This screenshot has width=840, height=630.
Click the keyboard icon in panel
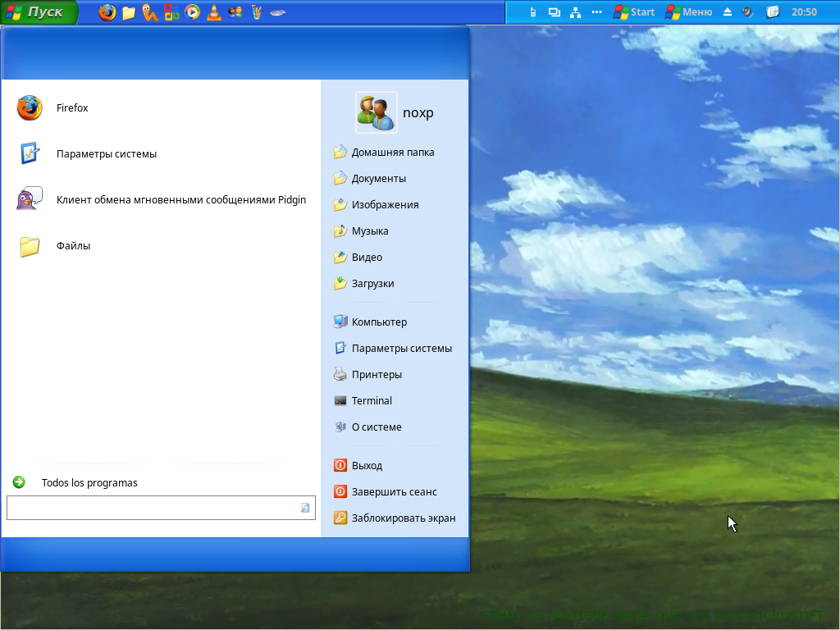click(x=277, y=13)
